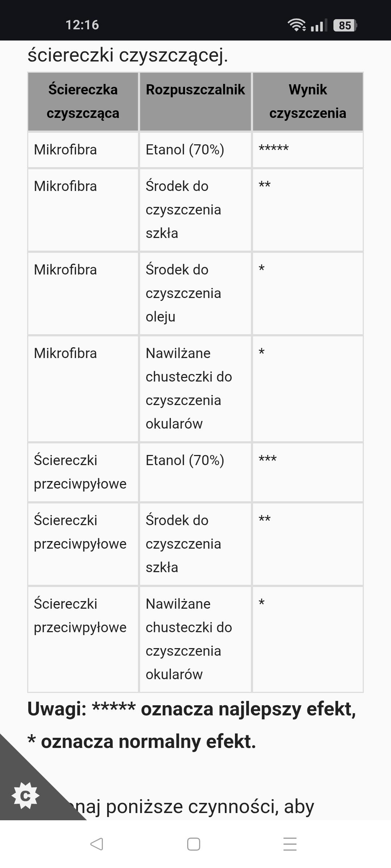Select the Rozpuszczalnik column header
The image size is (391, 868).
point(195,90)
